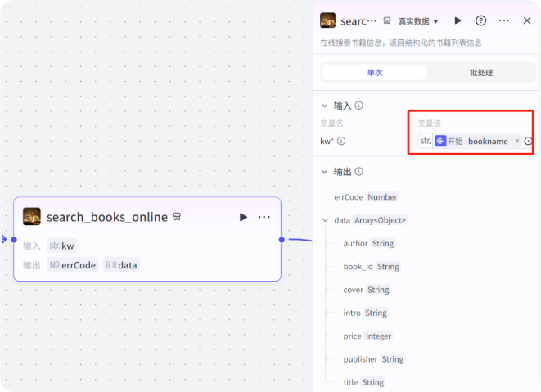Viewport: 541px width, 392px height.
Task: Open the 真实数据 dropdown
Action: (418, 21)
